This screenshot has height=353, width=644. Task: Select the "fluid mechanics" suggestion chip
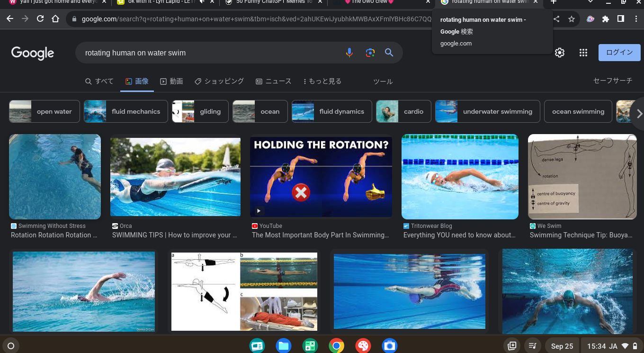[x=126, y=111]
